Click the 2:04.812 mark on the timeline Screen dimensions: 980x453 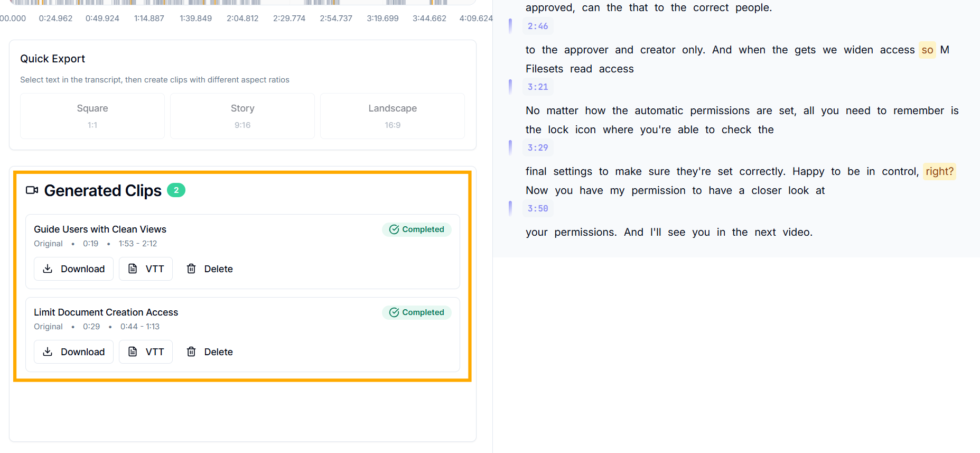242,18
